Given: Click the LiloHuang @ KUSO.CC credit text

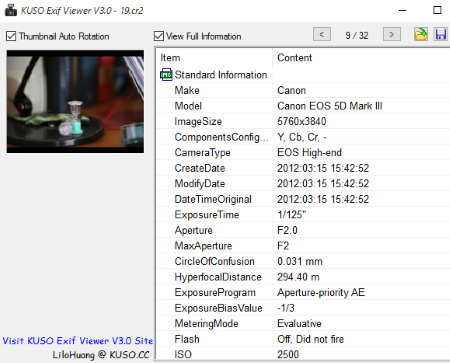Looking at the screenshot, I should pos(101,355).
